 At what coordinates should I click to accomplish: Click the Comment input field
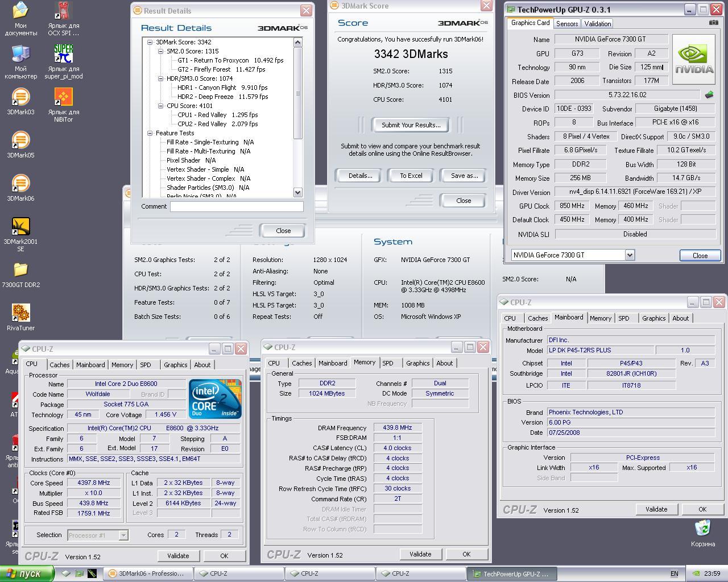click(x=237, y=206)
